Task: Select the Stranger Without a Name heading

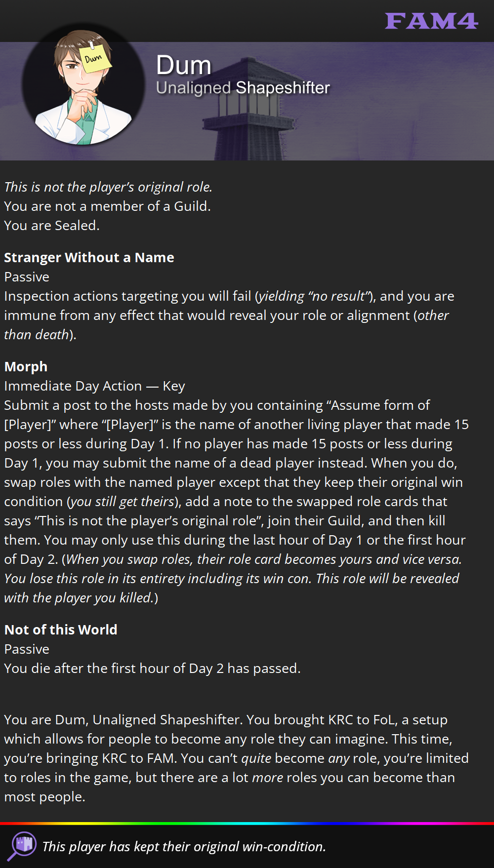Action: 89,257
